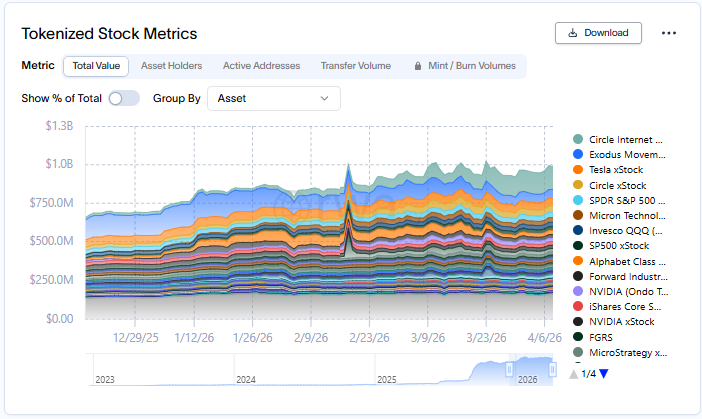Click the Circle Internet legend color dot
The height and width of the screenshot is (419, 702).
point(578,139)
